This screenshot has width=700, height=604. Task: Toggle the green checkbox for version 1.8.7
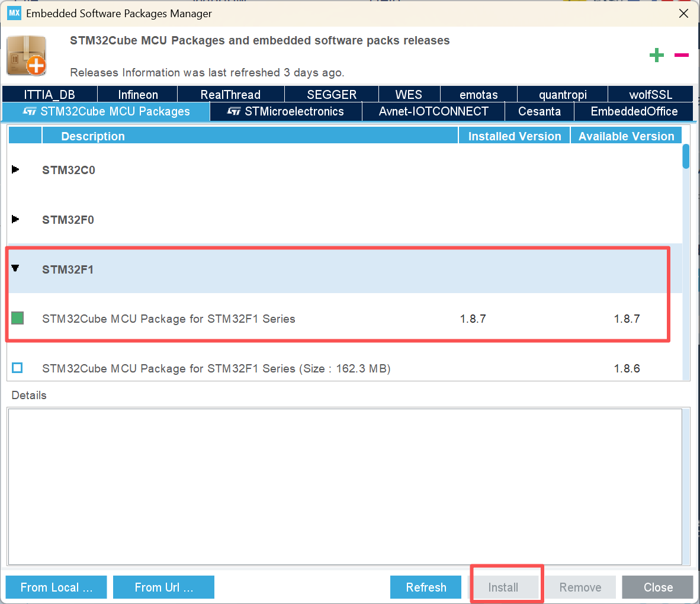click(17, 319)
